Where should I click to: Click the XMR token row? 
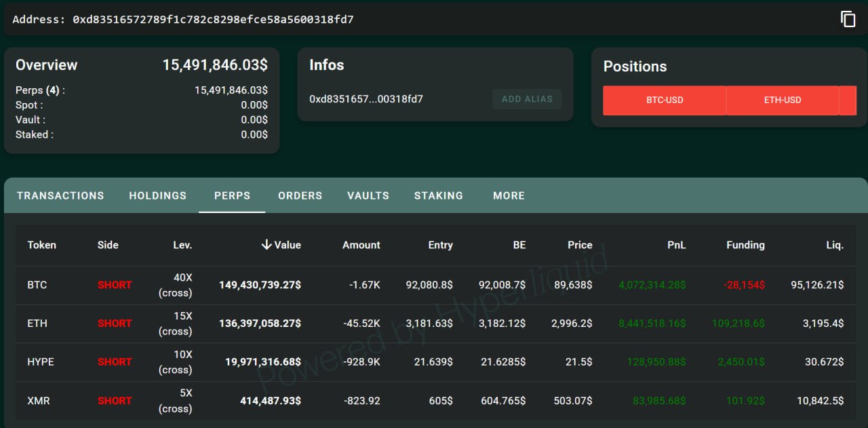tap(39, 401)
